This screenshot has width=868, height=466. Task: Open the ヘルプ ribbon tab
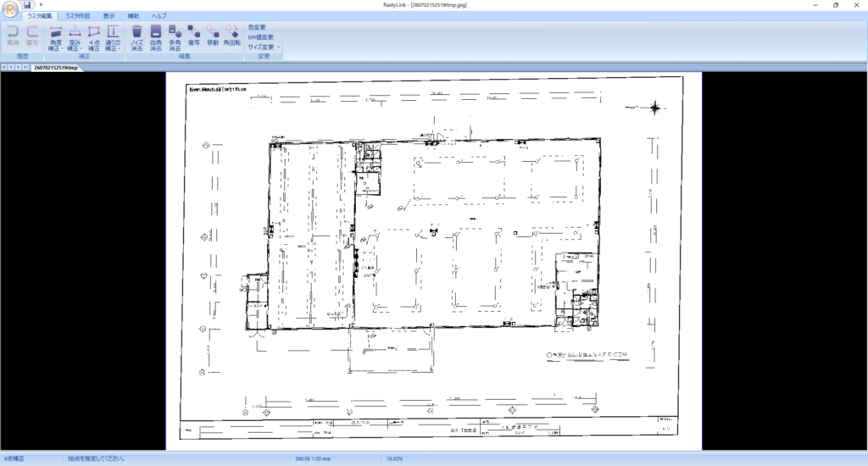point(159,16)
